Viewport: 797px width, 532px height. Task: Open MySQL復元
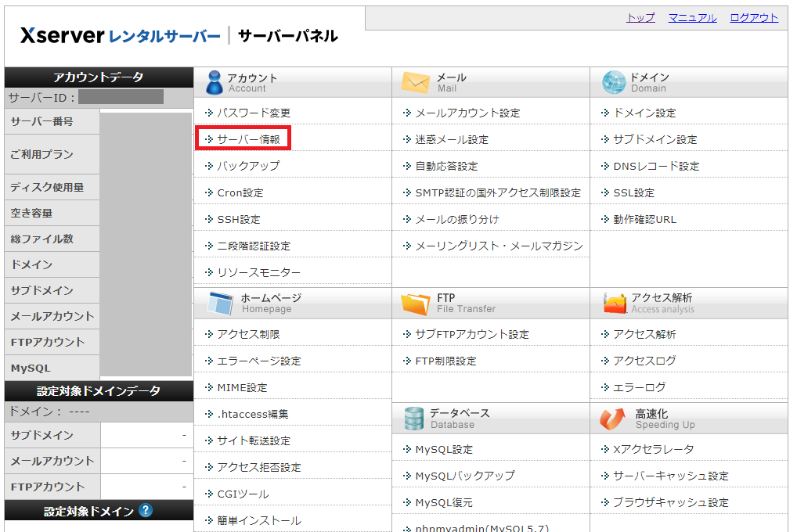[444, 503]
